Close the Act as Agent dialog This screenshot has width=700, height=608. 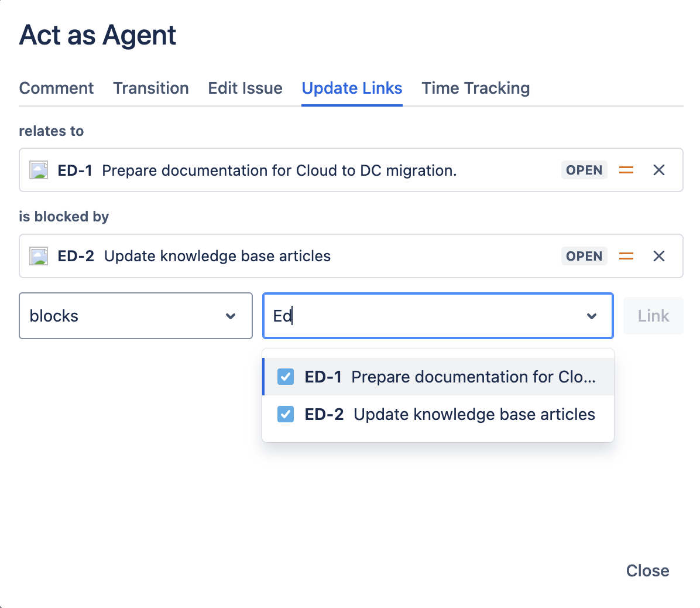647,571
